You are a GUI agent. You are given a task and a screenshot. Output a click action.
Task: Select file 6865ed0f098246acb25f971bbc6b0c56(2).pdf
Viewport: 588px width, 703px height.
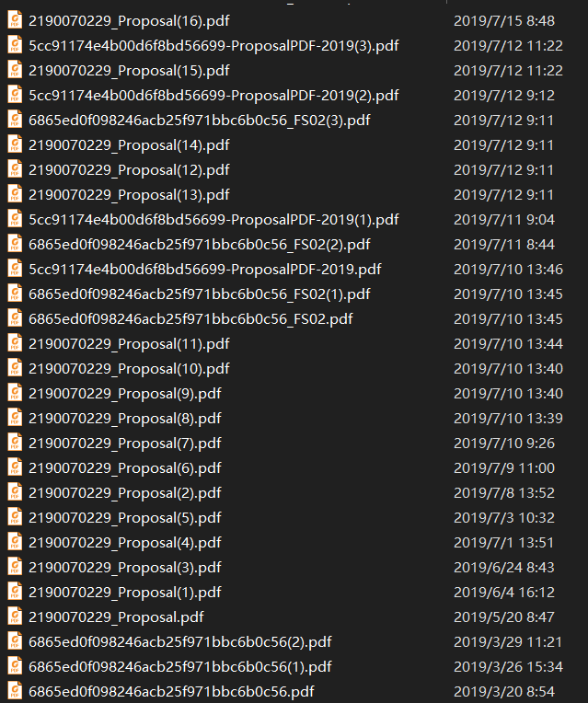tap(179, 641)
